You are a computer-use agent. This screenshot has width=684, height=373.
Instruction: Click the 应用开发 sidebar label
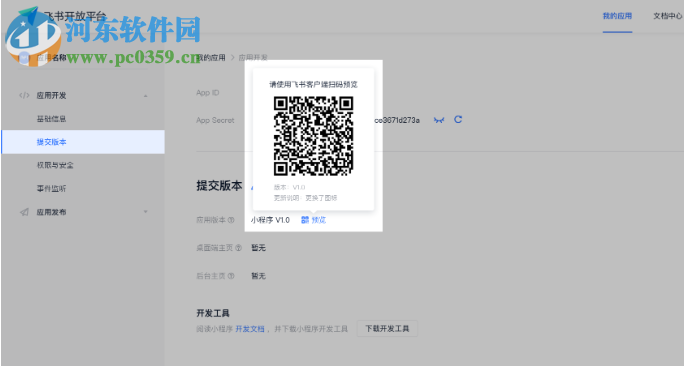pos(51,95)
